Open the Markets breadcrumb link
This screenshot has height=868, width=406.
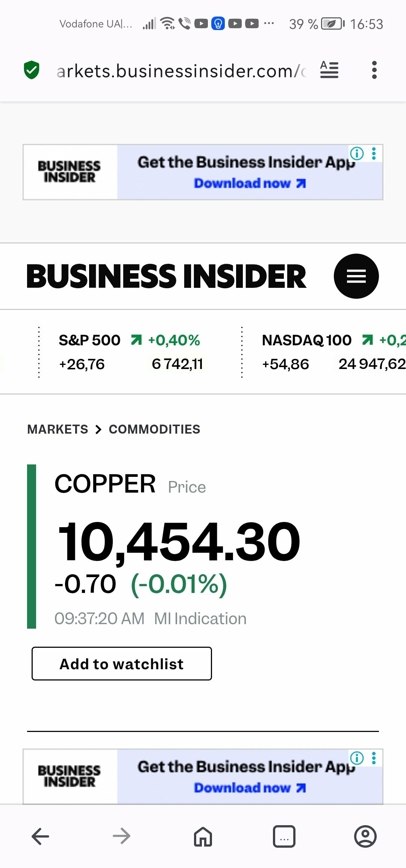58,429
